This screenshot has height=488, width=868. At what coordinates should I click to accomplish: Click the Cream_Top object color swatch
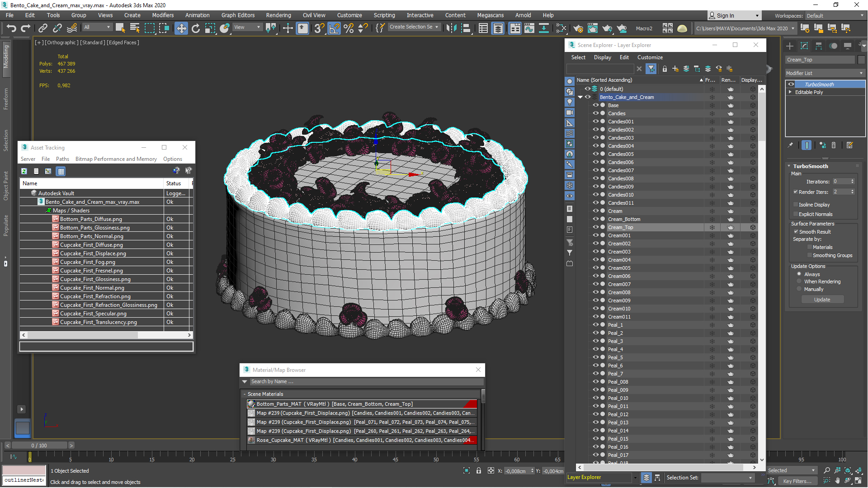(x=861, y=60)
